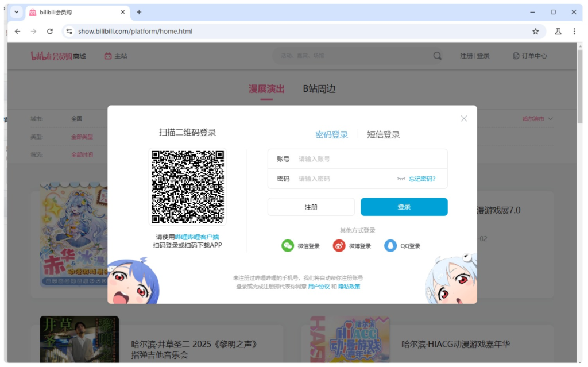Screen dimensions: 588x367
Task: Click the 注册 button in dialog
Action: coord(311,207)
